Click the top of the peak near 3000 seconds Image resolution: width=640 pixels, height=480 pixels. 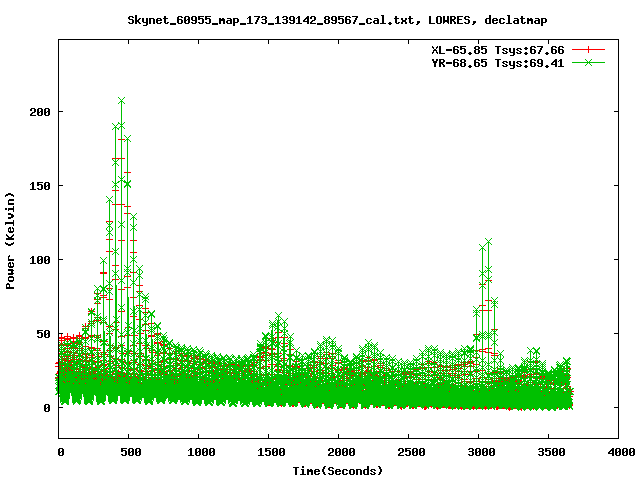click(x=488, y=242)
